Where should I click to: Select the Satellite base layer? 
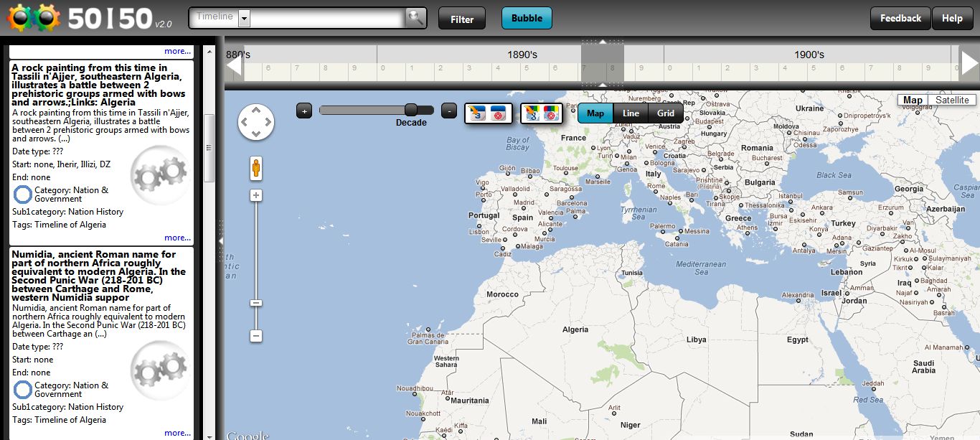coord(952,100)
